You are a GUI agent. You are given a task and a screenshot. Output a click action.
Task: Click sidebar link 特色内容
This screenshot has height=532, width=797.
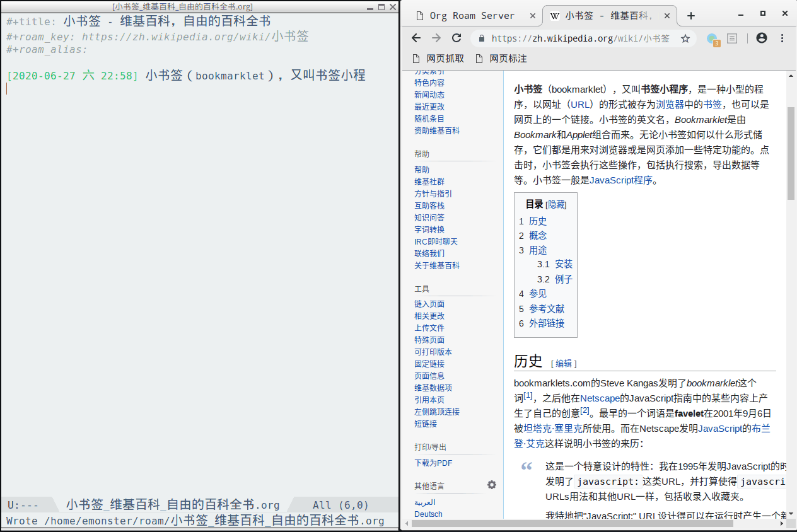coord(429,83)
